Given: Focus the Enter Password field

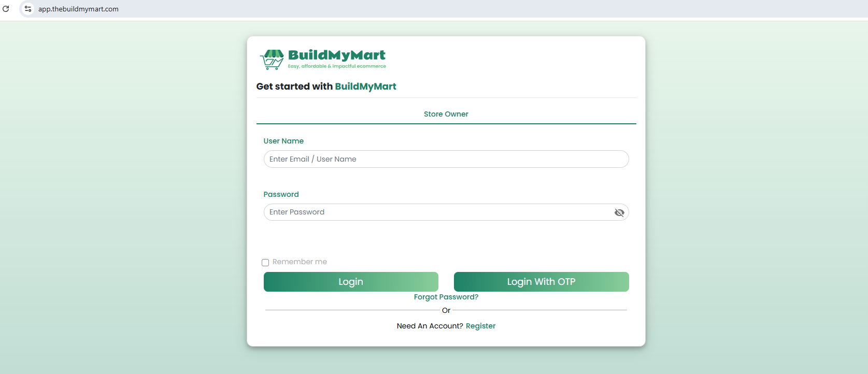Looking at the screenshot, I should [446, 212].
